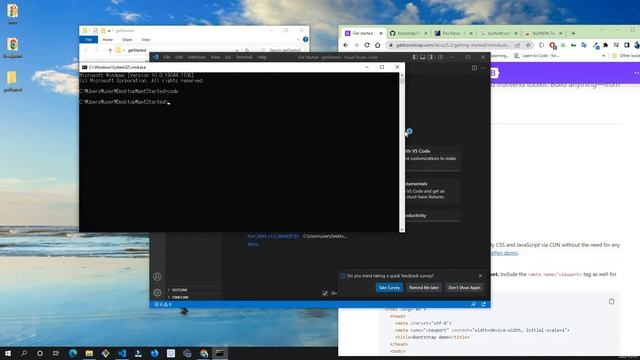
Task: Toggle the VS Code panel layout icon
Action: (422, 57)
